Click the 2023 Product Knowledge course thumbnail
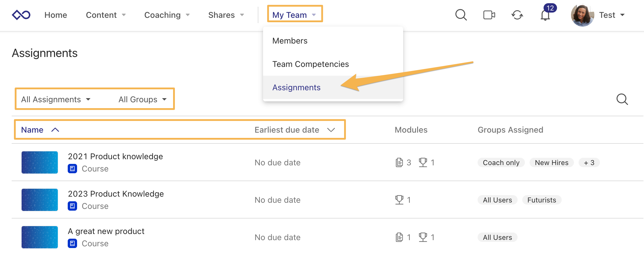644x253 pixels. [39, 200]
